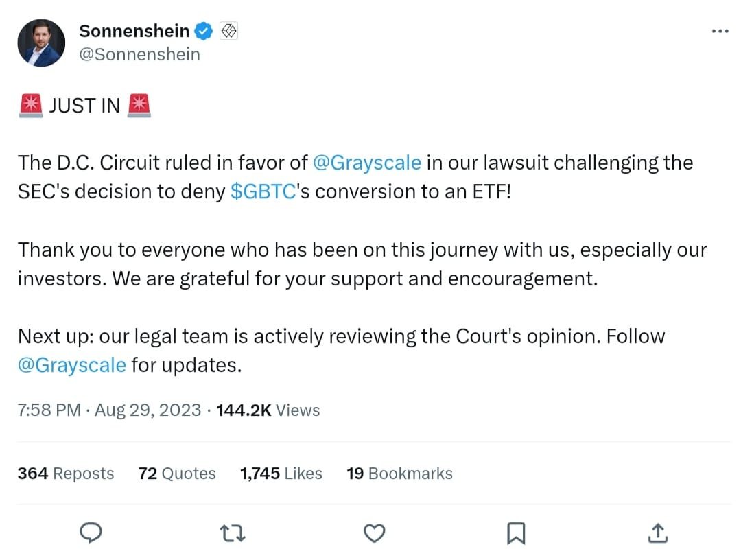Click the Sonnenshein display name
This screenshot has width=741, height=560.
pos(134,31)
